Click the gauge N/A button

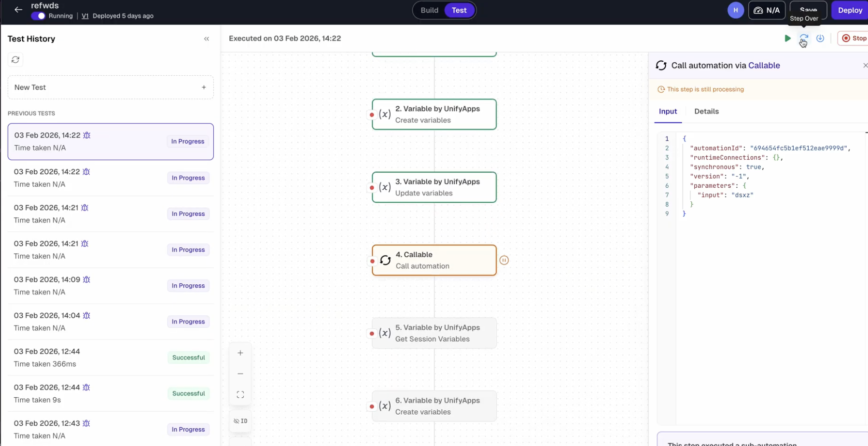767,10
